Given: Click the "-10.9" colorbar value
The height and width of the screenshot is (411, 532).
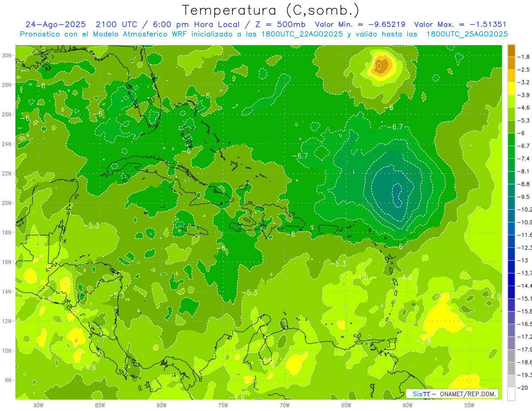Looking at the screenshot, I should (525, 222).
